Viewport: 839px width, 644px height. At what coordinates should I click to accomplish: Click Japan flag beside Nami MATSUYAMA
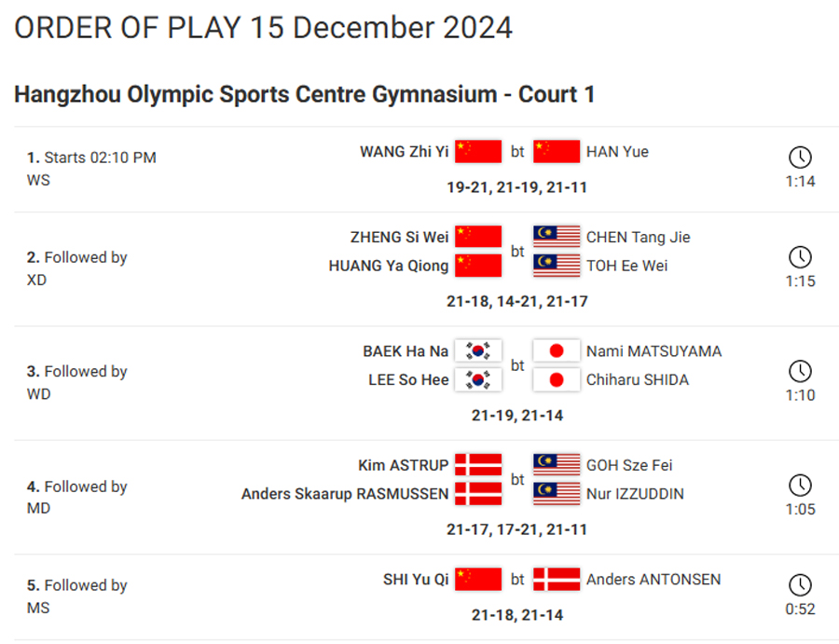(557, 350)
